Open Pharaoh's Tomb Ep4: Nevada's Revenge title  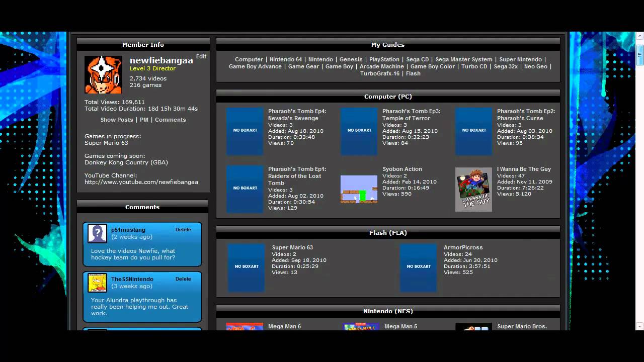tap(297, 115)
